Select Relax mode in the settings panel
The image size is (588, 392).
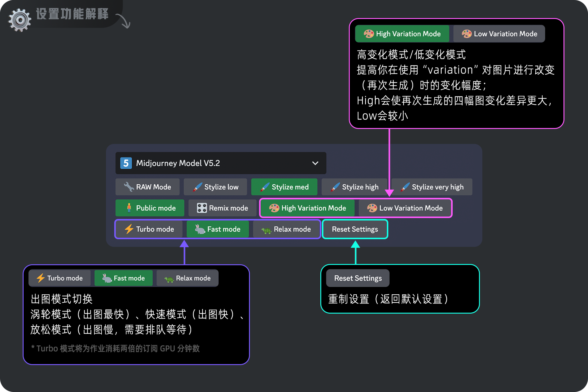point(286,229)
